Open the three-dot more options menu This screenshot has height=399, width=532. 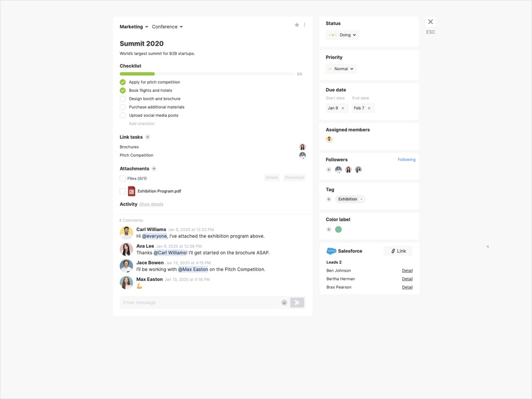point(304,25)
